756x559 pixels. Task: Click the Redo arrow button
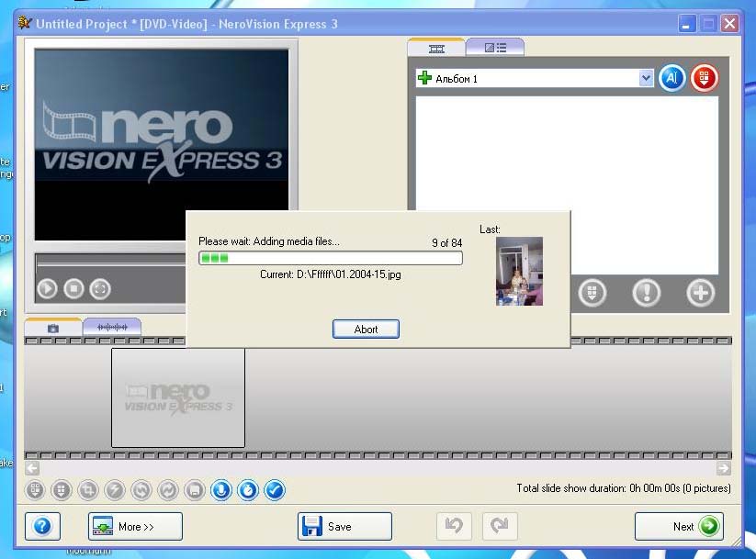(500, 526)
